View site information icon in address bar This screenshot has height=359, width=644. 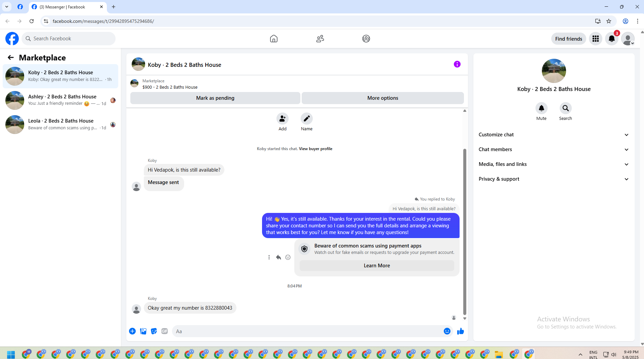[x=46, y=21]
